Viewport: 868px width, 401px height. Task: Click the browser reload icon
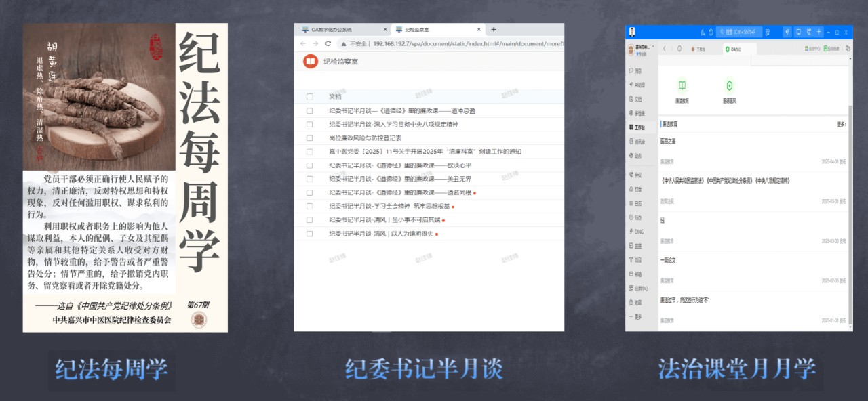[x=328, y=44]
